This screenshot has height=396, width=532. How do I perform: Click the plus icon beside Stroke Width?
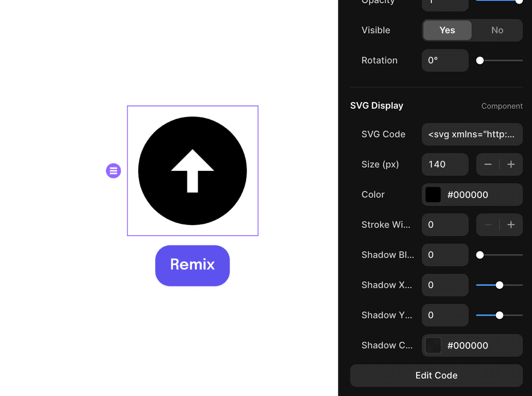[x=511, y=224]
